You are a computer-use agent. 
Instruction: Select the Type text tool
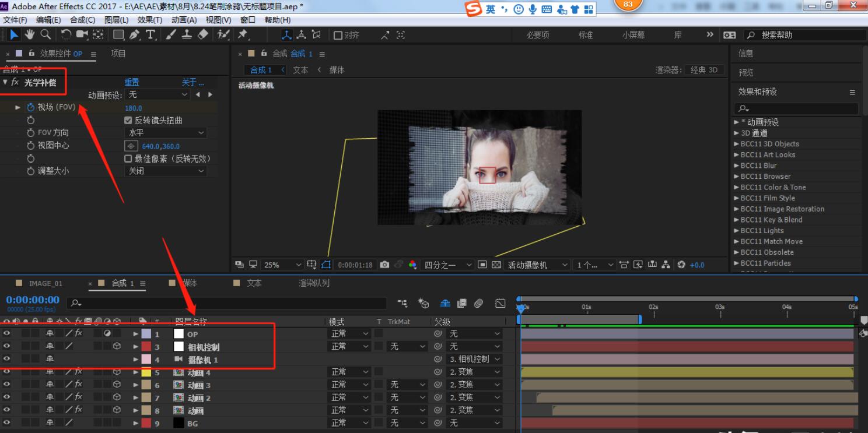coord(150,35)
